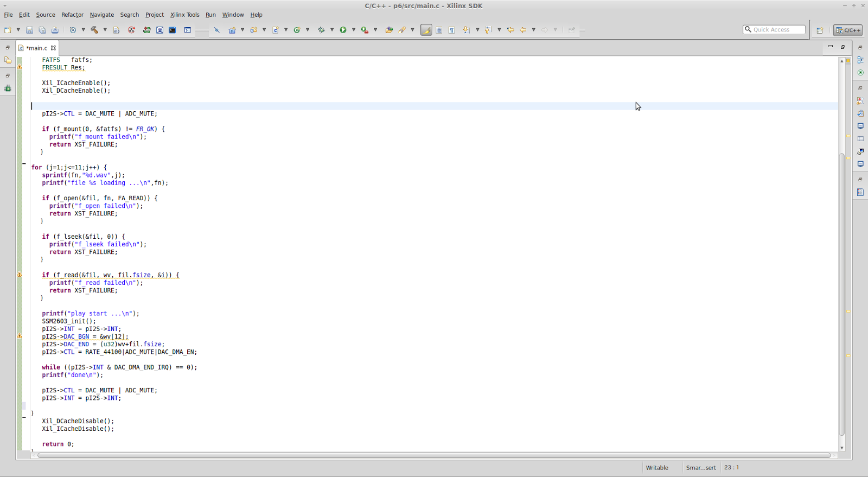Open the debug bug left sidebar icon
Viewport: 868px width, 477px height.
(8, 88)
